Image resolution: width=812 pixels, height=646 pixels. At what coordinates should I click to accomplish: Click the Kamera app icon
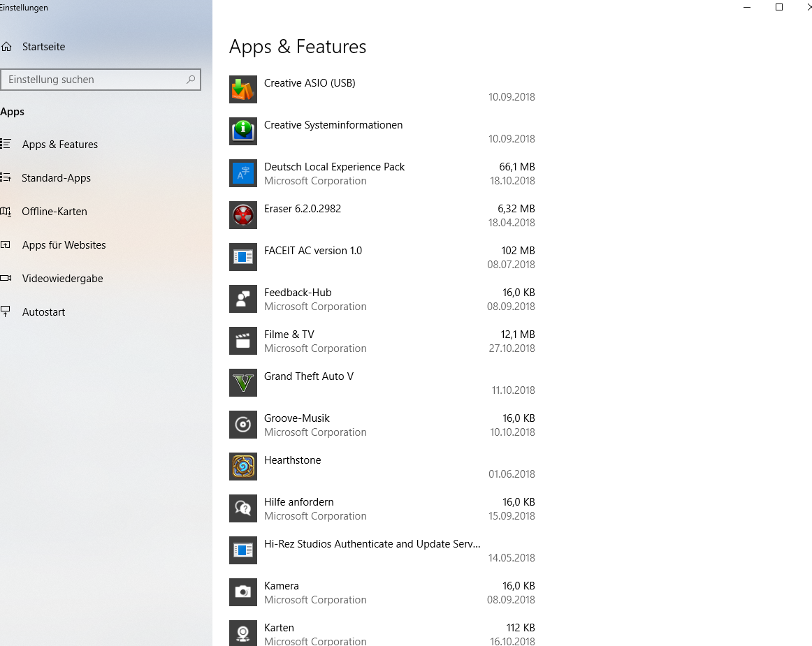coord(243,592)
